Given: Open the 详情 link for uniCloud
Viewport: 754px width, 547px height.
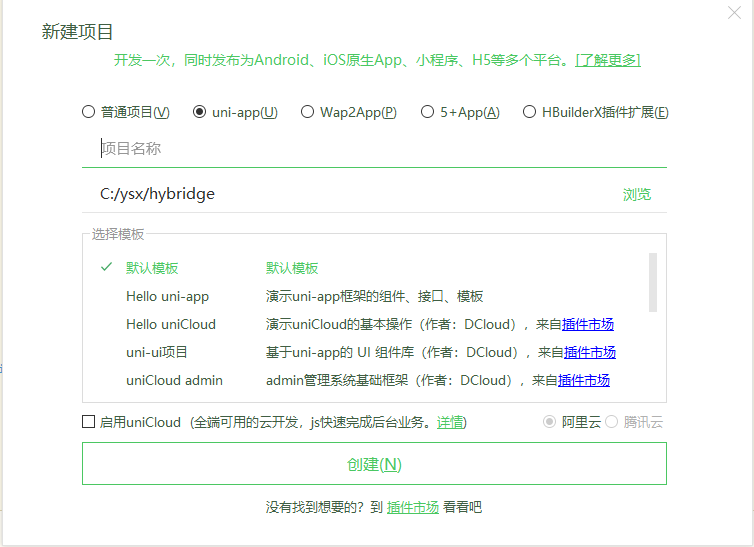Looking at the screenshot, I should (450, 422).
